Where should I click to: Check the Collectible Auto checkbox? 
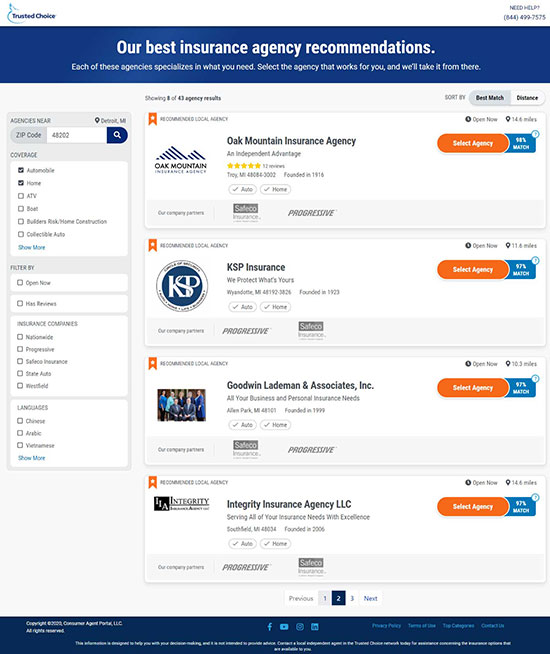click(21, 234)
